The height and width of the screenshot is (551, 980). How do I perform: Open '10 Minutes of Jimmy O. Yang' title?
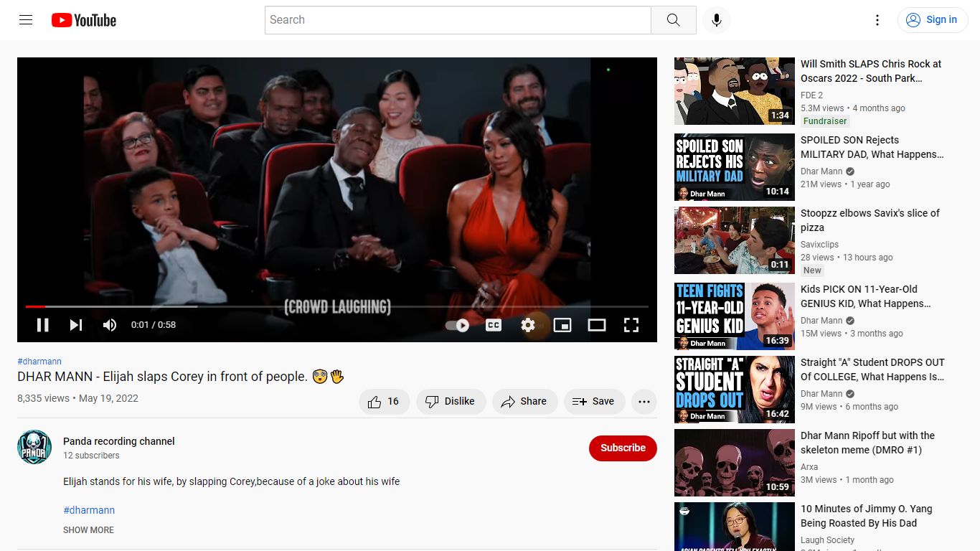pos(867,516)
